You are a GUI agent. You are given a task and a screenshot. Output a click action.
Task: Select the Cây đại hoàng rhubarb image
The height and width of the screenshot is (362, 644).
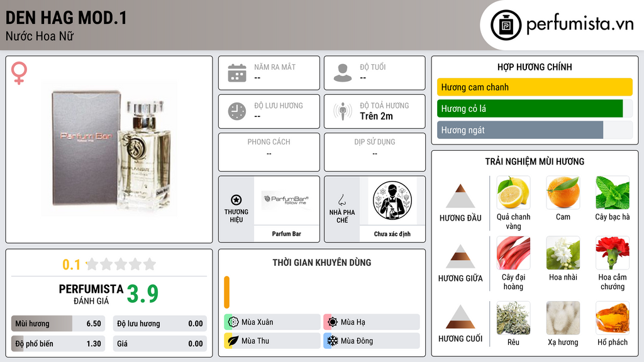[513, 253]
